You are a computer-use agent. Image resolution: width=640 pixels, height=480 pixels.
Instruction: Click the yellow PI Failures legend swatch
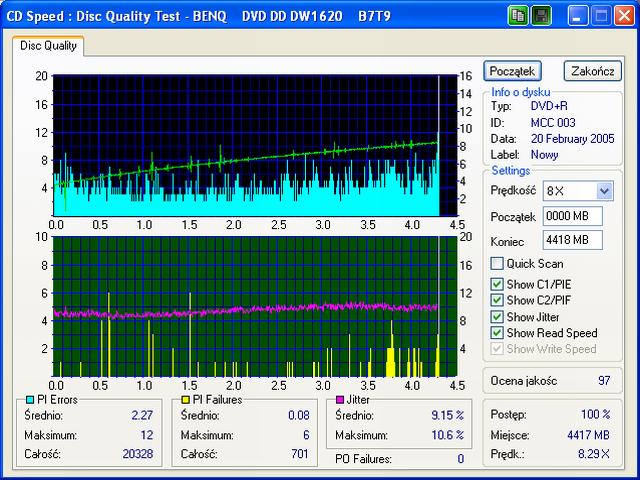click(186, 400)
